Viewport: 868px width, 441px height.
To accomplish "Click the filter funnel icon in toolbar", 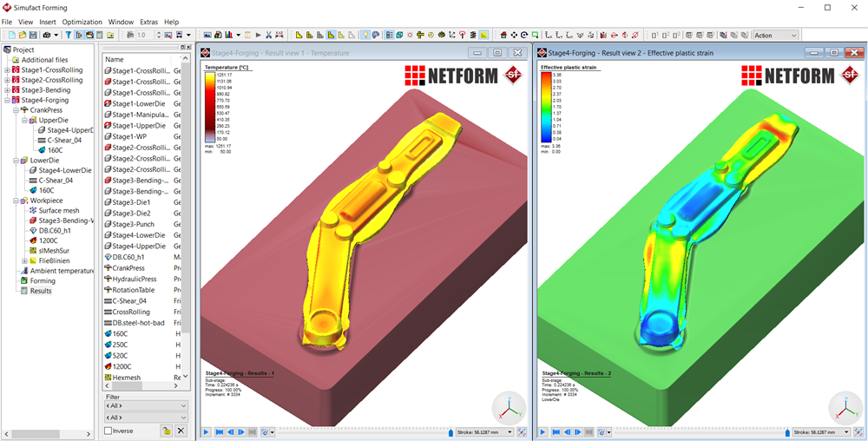I will [69, 36].
